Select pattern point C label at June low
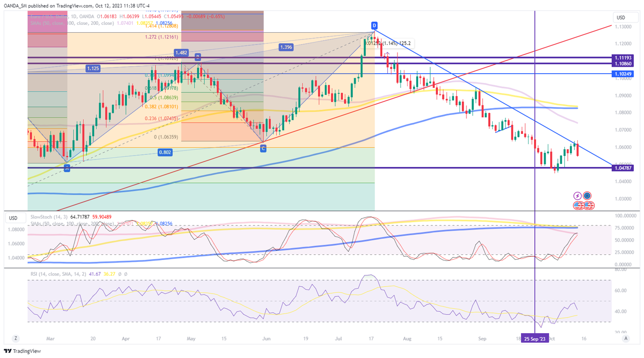Image resolution: width=644 pixels, height=358 pixels. 263,148
